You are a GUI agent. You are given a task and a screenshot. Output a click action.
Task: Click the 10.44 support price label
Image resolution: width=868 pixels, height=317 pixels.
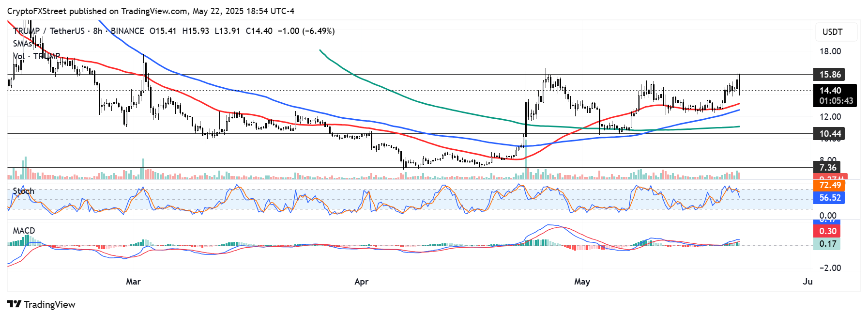coord(829,134)
